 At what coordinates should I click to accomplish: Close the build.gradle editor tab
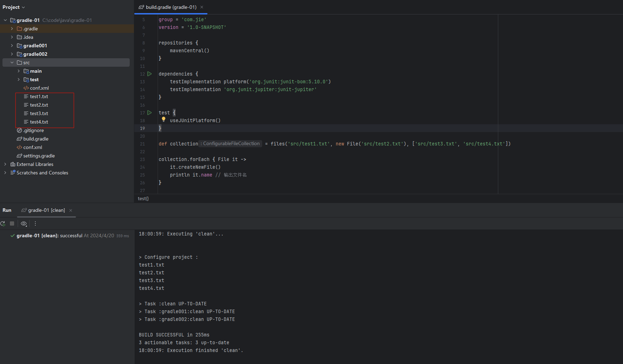pos(202,7)
